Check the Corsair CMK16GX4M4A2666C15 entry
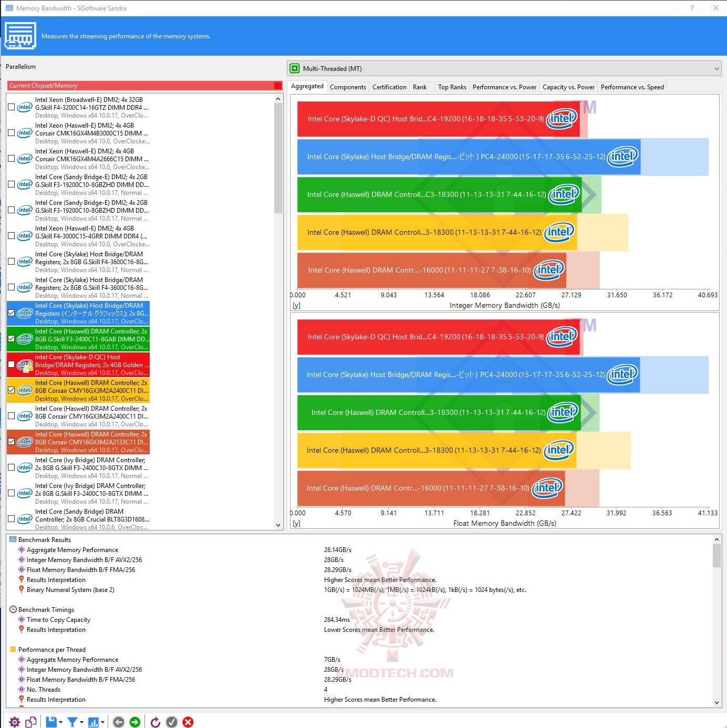 pos(11,159)
